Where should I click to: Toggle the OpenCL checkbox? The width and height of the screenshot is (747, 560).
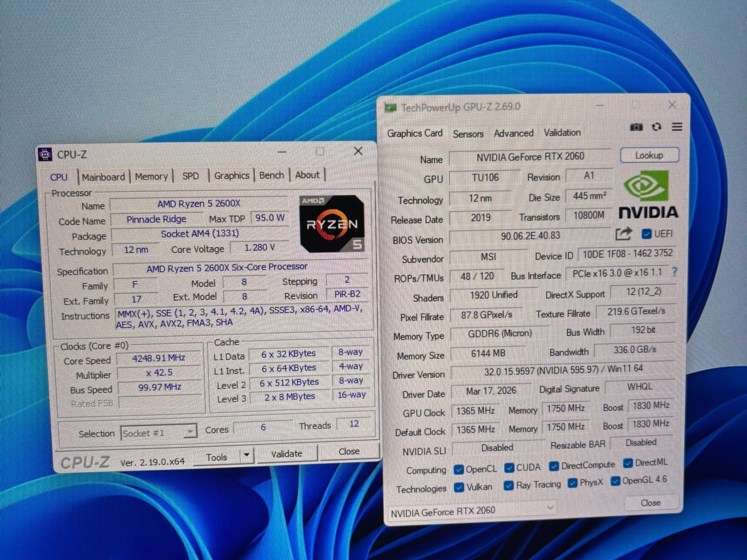point(458,470)
